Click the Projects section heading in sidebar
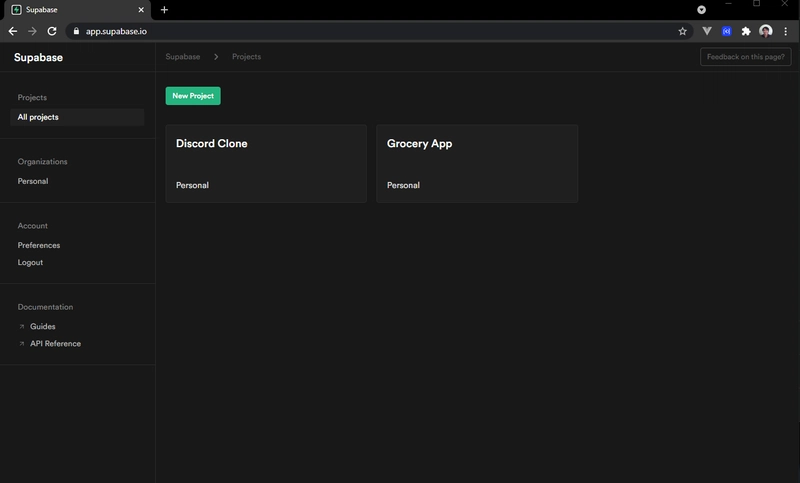Viewport: 800px width, 483px height. (32, 97)
